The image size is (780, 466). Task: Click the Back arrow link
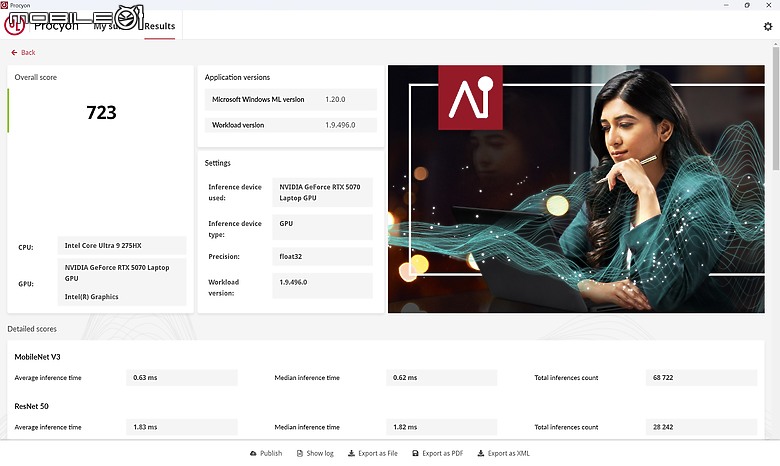point(23,52)
